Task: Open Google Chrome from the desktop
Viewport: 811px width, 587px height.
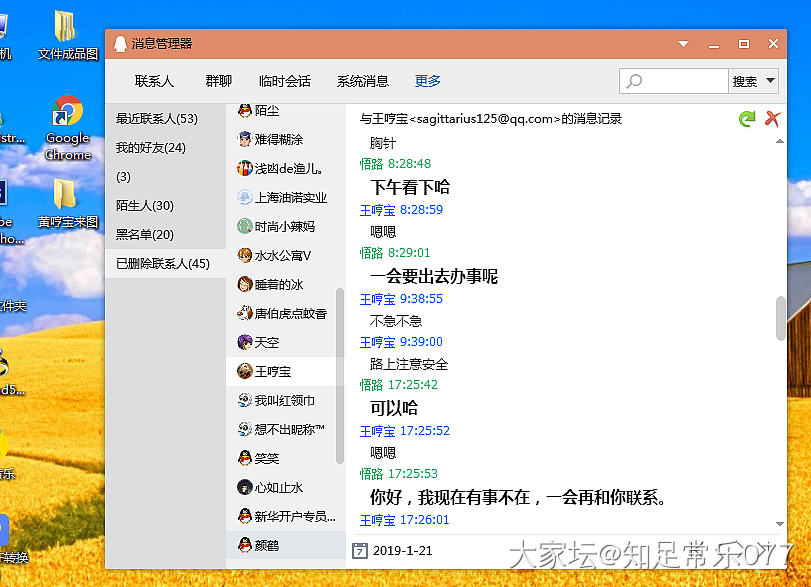Action: coord(67,115)
